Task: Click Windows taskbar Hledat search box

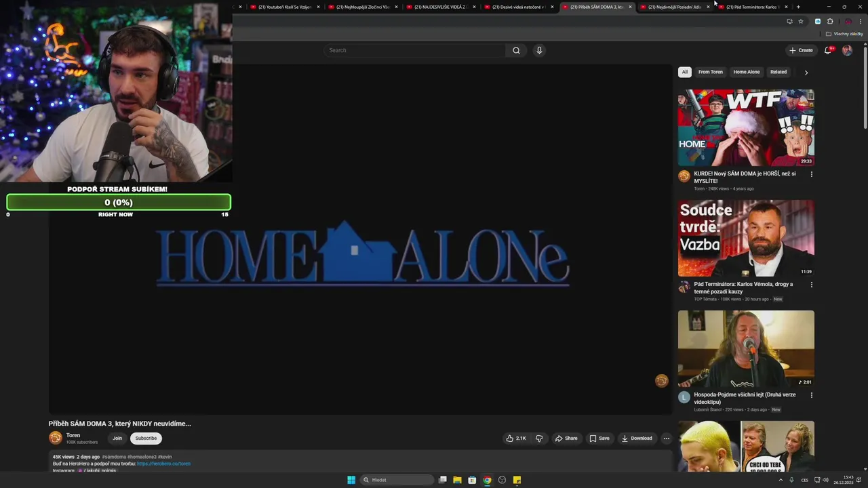Action: [397, 480]
